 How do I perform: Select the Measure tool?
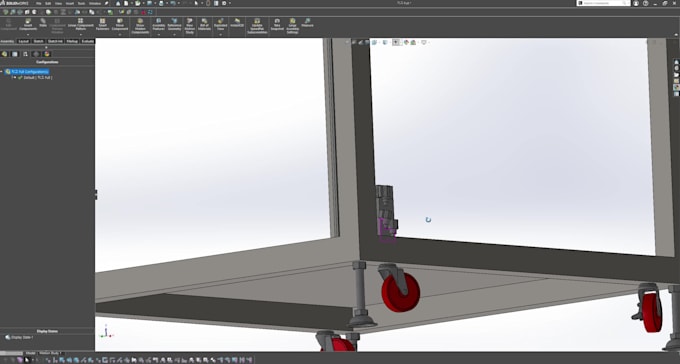[307, 23]
